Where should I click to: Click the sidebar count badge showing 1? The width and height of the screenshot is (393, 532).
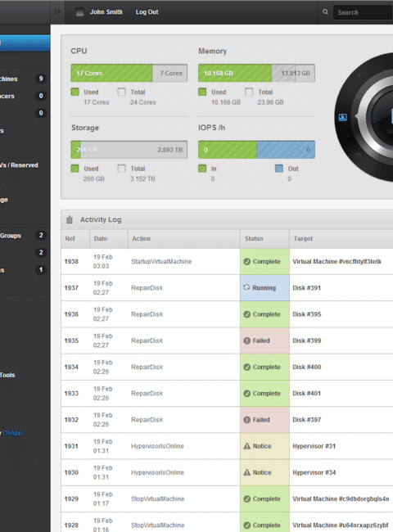41,270
